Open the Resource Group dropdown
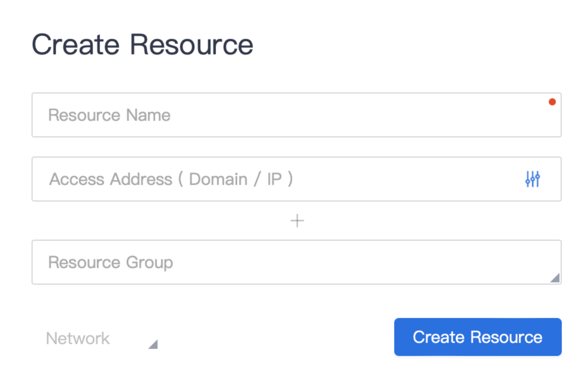This screenshot has height=383, width=588. pos(296,262)
